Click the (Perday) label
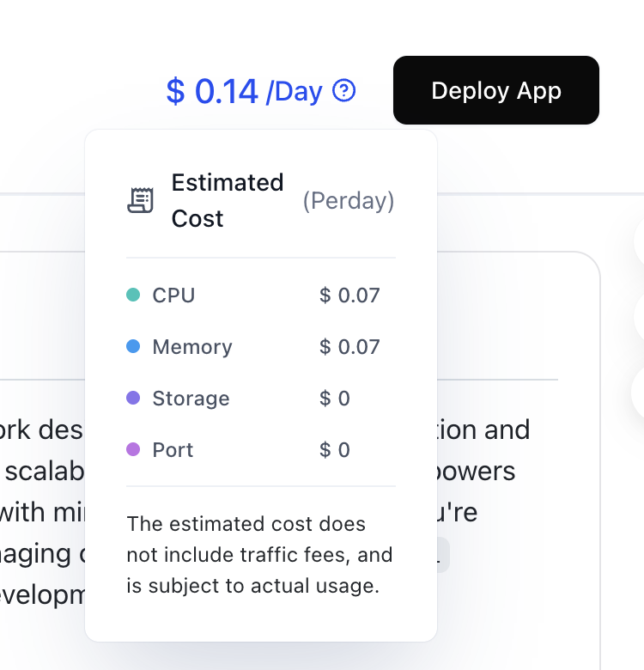The width and height of the screenshot is (644, 670). click(x=349, y=200)
